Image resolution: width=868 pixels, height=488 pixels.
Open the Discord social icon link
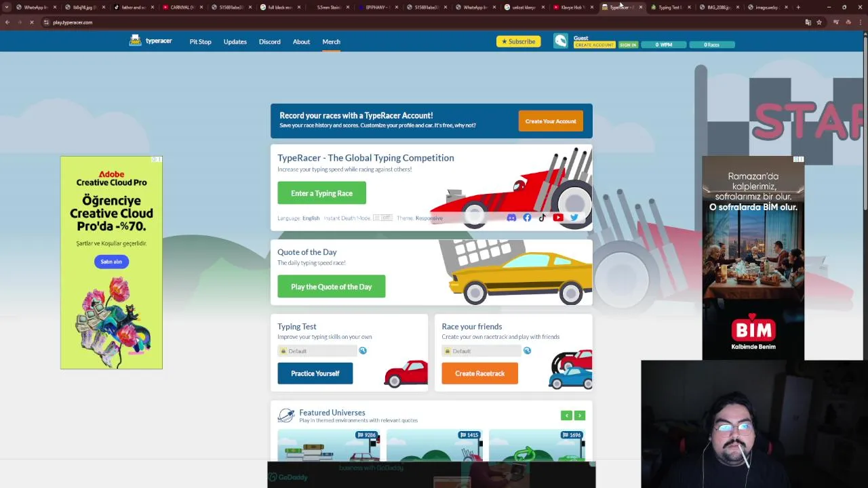point(511,218)
